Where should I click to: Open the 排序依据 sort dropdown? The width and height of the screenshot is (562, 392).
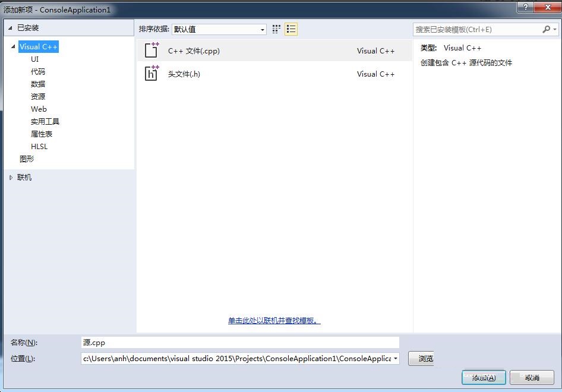pos(219,29)
